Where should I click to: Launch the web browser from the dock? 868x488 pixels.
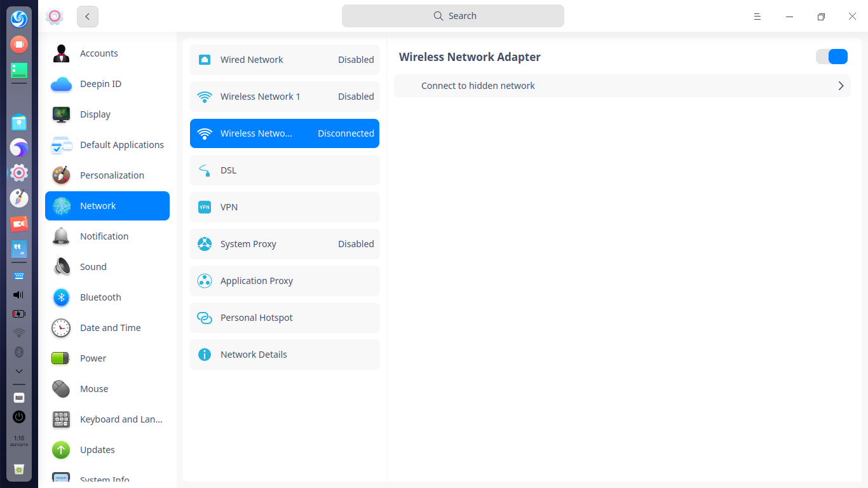click(19, 147)
